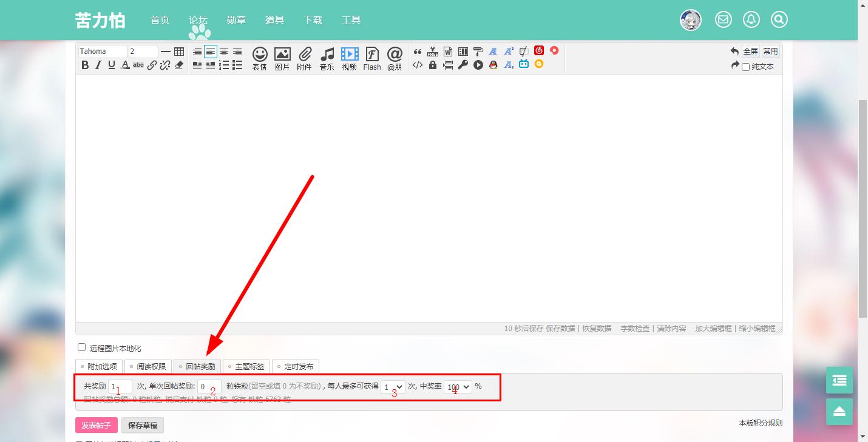Viewport: 868px width, 442px height.
Task: Apply italic formatting
Action: [x=98, y=65]
